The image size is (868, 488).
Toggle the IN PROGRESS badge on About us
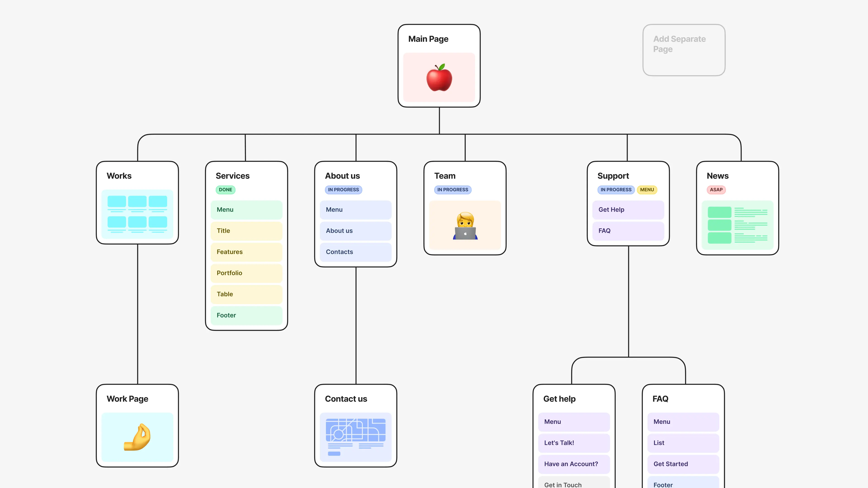343,190
